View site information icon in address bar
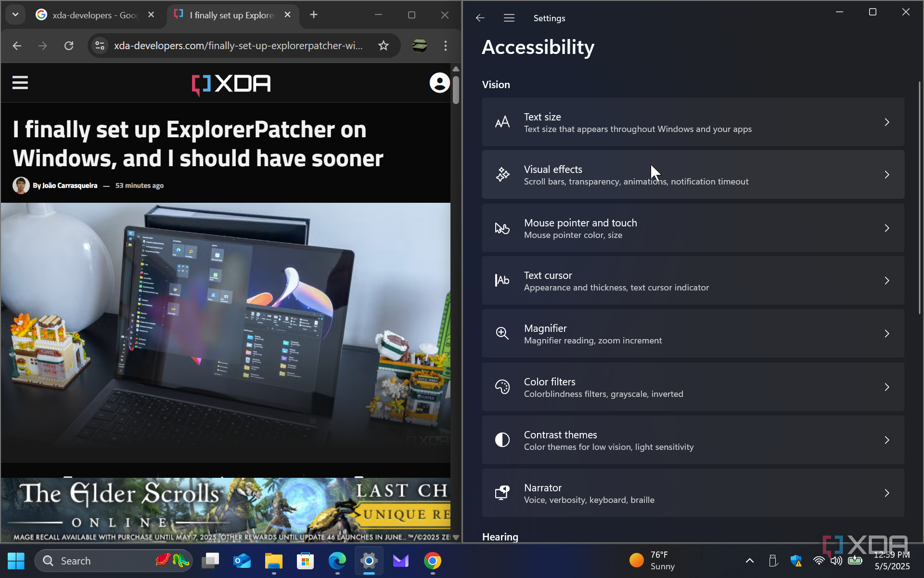Viewport: 924px width, 578px height. 100,46
